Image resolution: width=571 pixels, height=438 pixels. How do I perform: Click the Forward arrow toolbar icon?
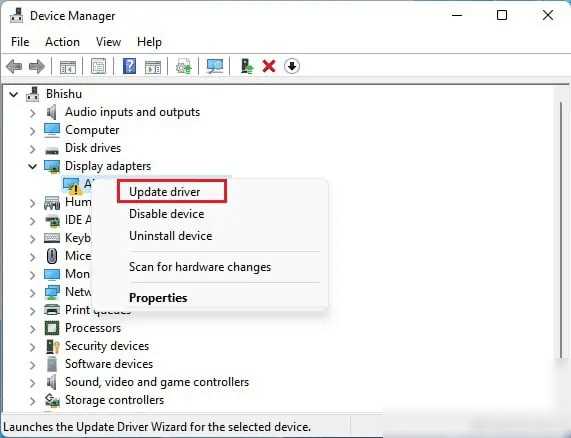pos(36,67)
